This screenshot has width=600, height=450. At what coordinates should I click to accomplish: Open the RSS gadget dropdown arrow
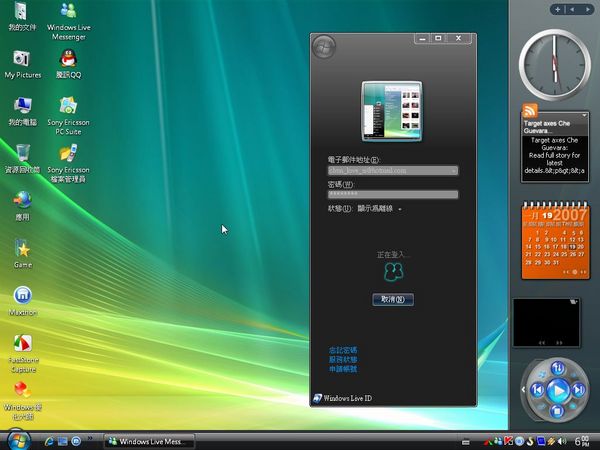(x=584, y=115)
